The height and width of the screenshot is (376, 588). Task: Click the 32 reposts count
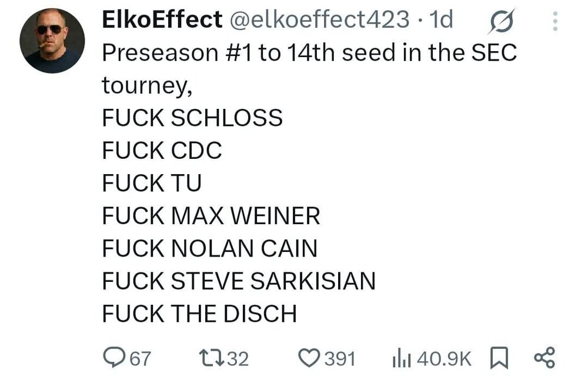(237, 358)
